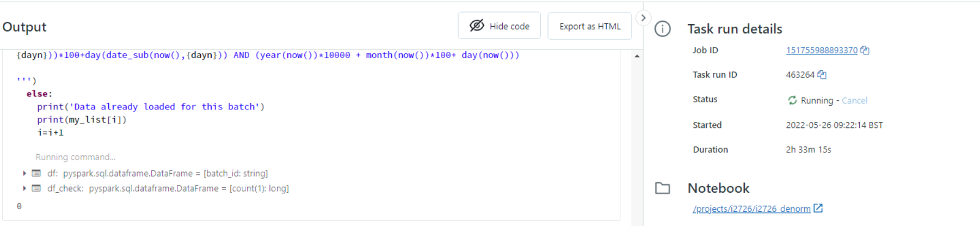Click the table icon next to df
The width and height of the screenshot is (980, 226).
[36, 173]
